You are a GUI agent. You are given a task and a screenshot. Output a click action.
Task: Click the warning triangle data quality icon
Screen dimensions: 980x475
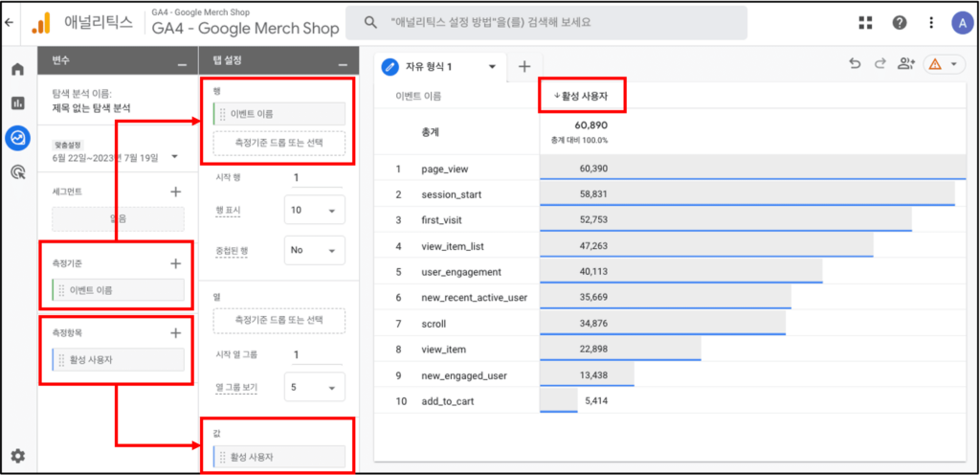[936, 64]
